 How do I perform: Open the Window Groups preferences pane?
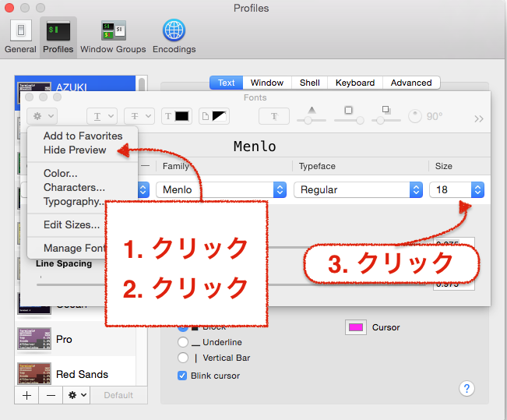click(x=113, y=37)
